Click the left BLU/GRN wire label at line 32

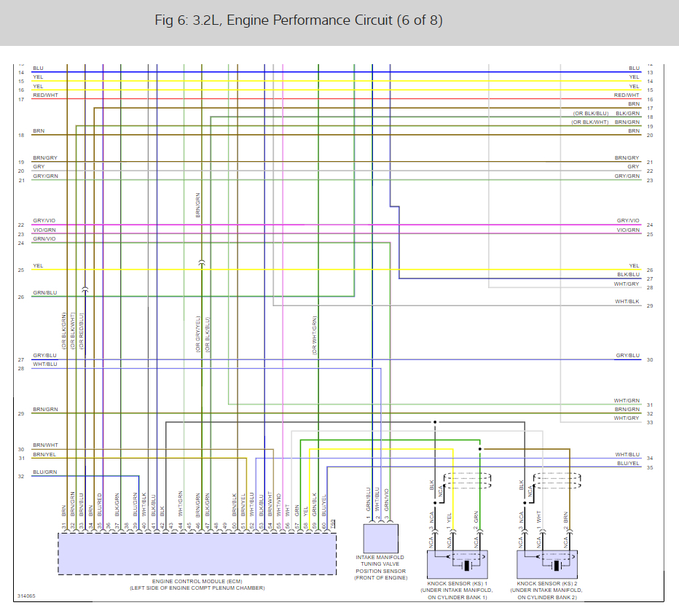coord(44,472)
